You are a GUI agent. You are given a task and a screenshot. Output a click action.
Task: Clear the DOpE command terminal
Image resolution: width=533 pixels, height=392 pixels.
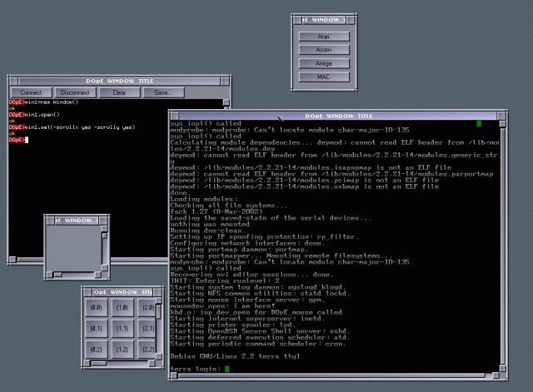click(x=119, y=92)
